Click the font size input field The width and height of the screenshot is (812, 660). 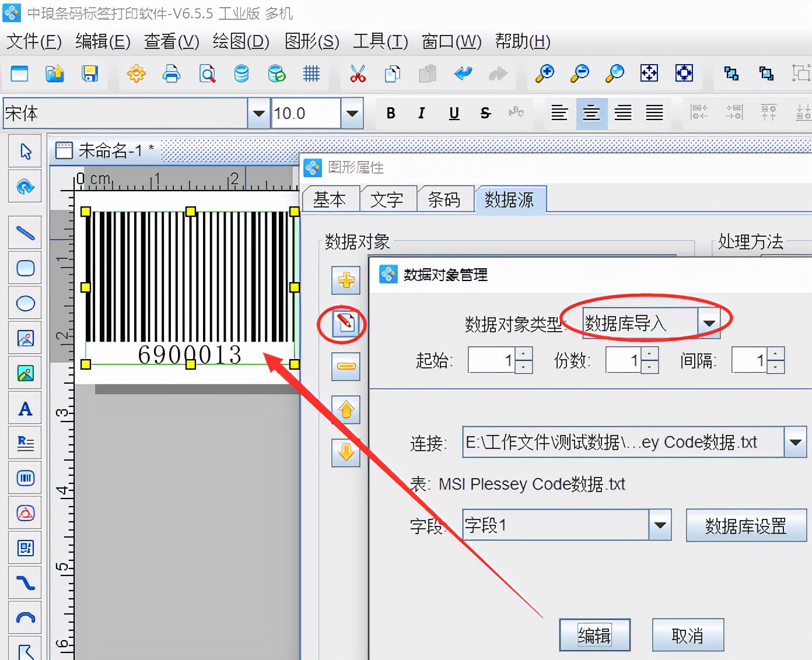point(304,113)
